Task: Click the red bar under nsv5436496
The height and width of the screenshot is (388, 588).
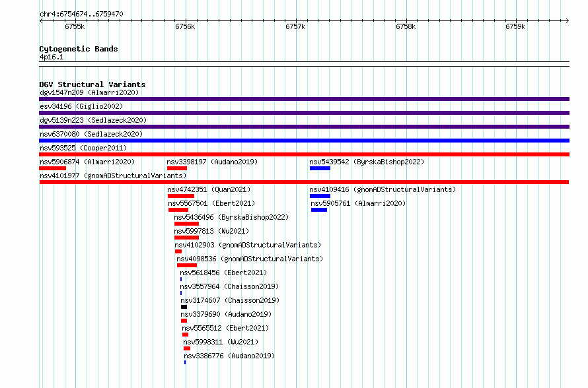Action: 186,224
